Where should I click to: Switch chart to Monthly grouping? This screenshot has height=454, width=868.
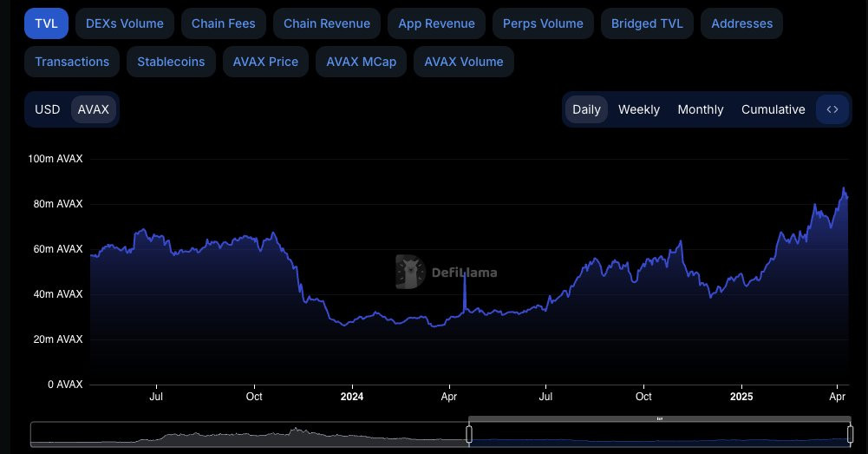(x=701, y=109)
